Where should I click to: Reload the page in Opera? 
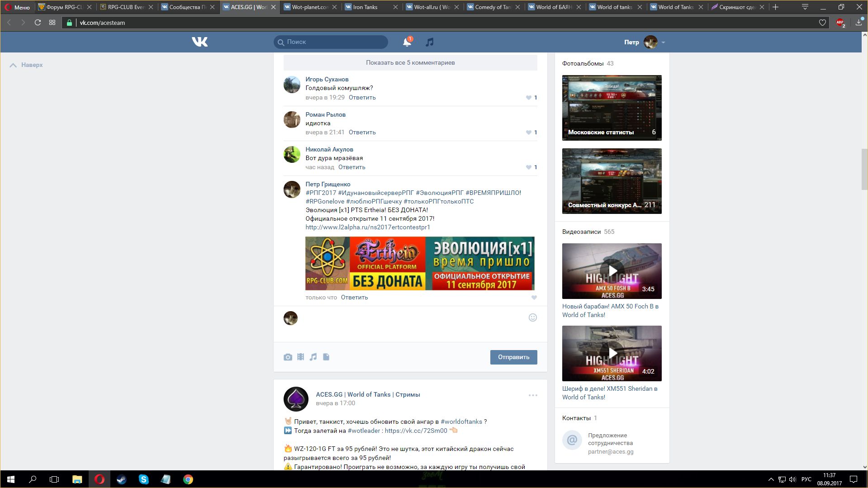click(38, 23)
